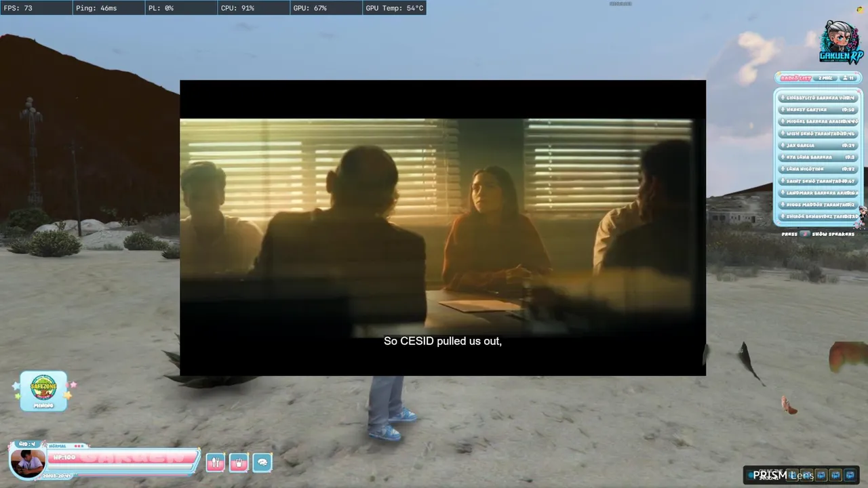Click the Show Speakers key hint
Image resolution: width=868 pixels, height=488 pixels.
(818, 234)
